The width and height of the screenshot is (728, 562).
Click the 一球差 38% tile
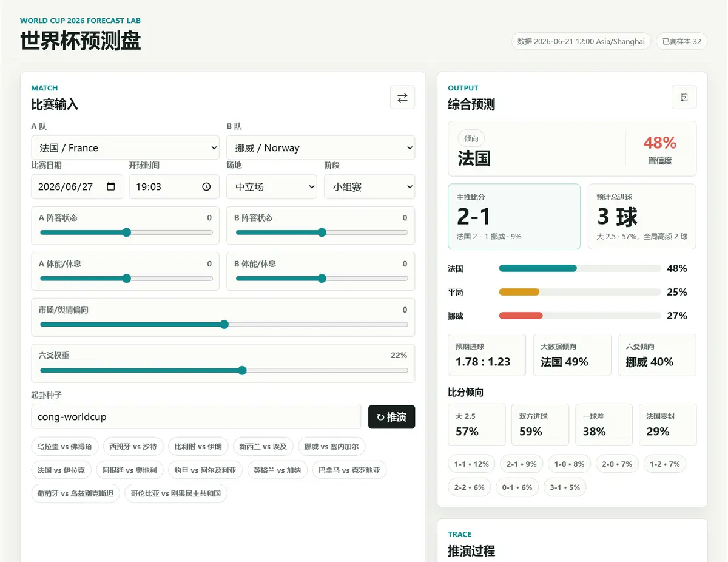[x=604, y=425]
